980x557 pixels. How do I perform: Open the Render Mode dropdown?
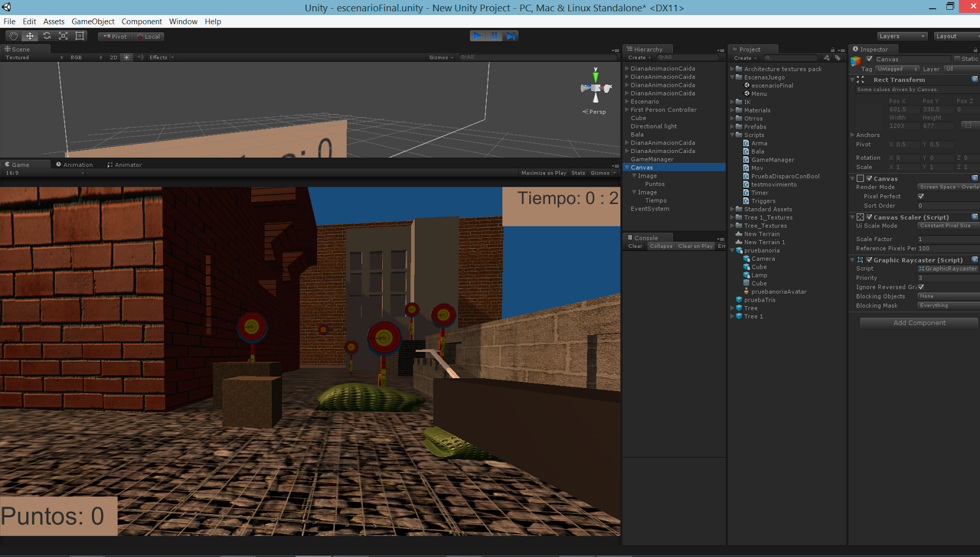(x=948, y=187)
